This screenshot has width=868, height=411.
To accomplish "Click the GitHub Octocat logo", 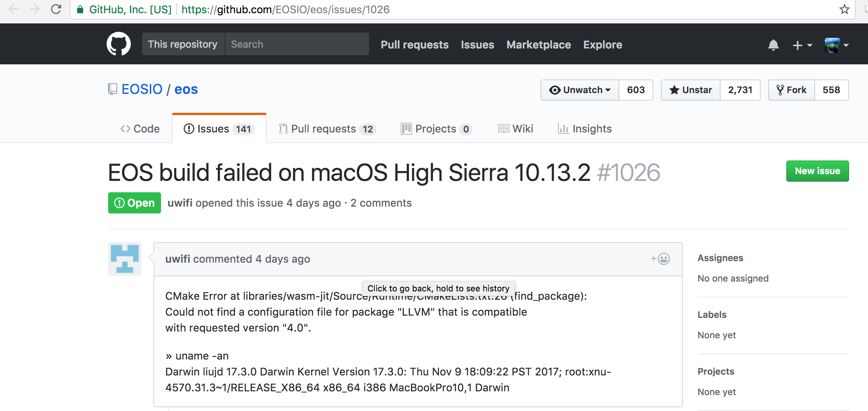I will pos(119,44).
